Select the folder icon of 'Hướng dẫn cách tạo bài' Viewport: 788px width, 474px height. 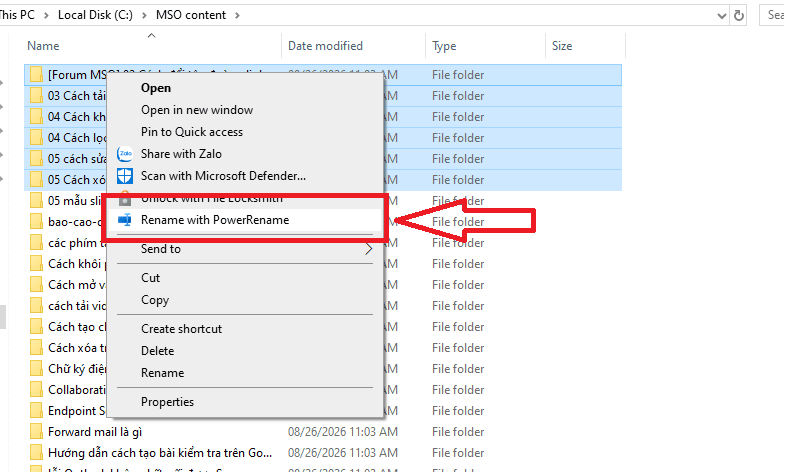pos(36,453)
